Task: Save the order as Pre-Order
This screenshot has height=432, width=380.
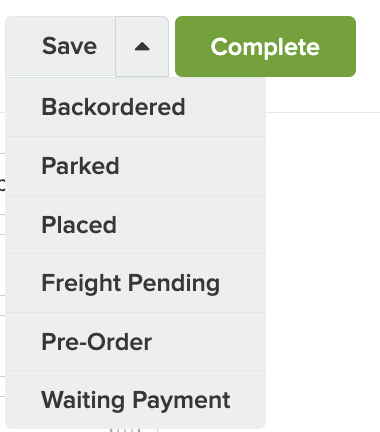Action: [x=135, y=342]
